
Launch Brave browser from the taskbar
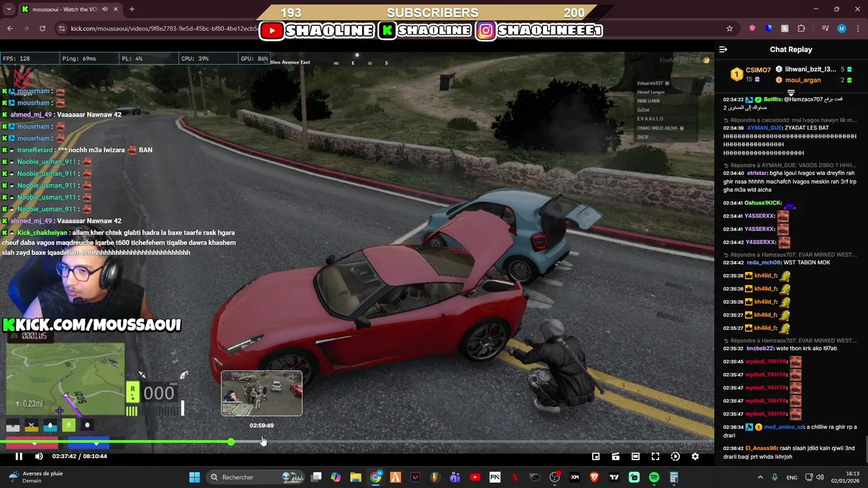pos(594,477)
